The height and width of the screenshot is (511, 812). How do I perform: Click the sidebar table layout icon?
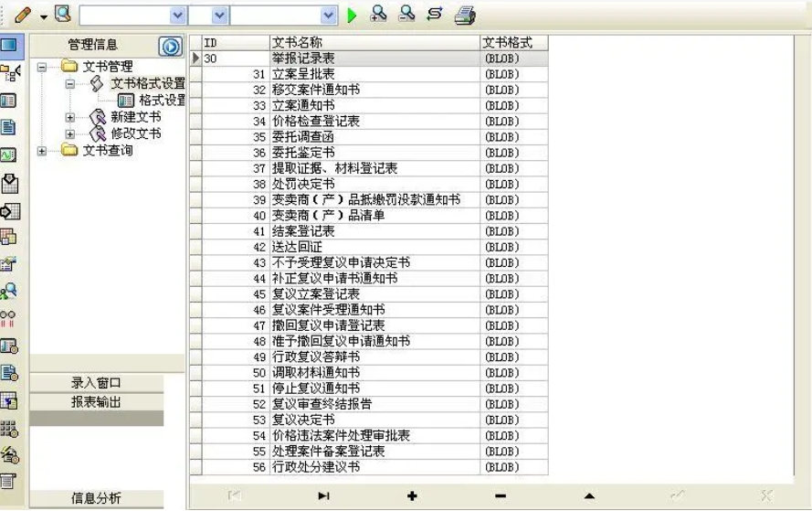9,100
